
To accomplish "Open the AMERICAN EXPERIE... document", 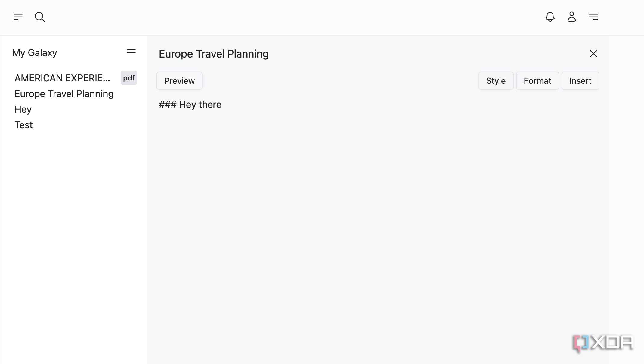I will point(62,78).
